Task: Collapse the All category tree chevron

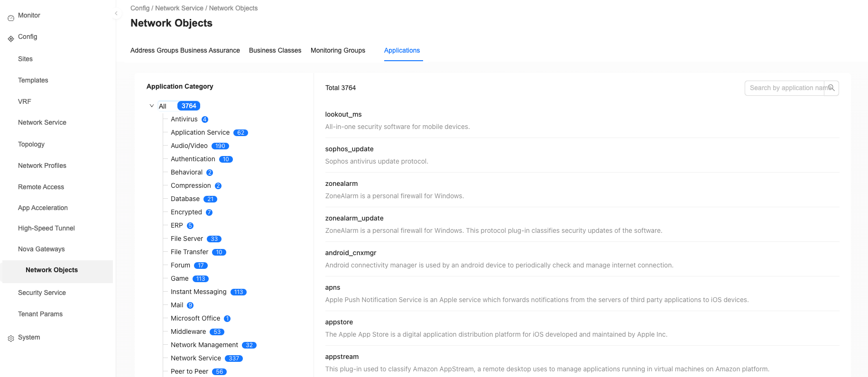Action: click(152, 106)
